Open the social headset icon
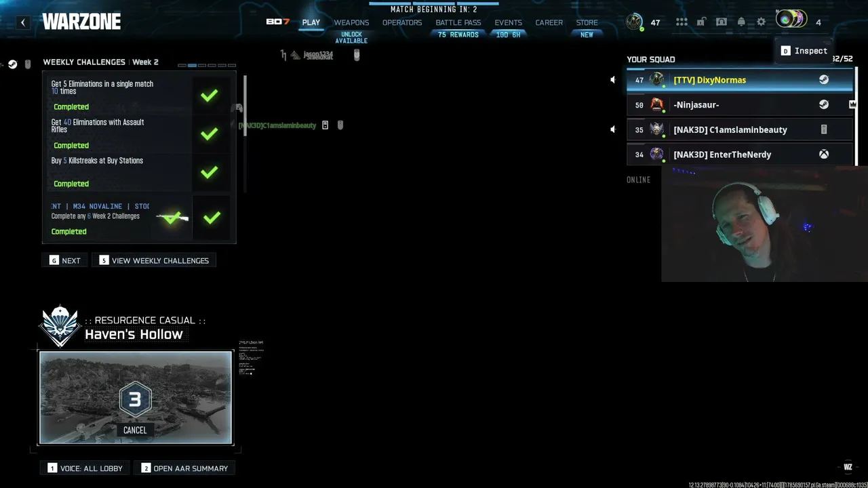This screenshot has width=868, height=488. click(722, 22)
